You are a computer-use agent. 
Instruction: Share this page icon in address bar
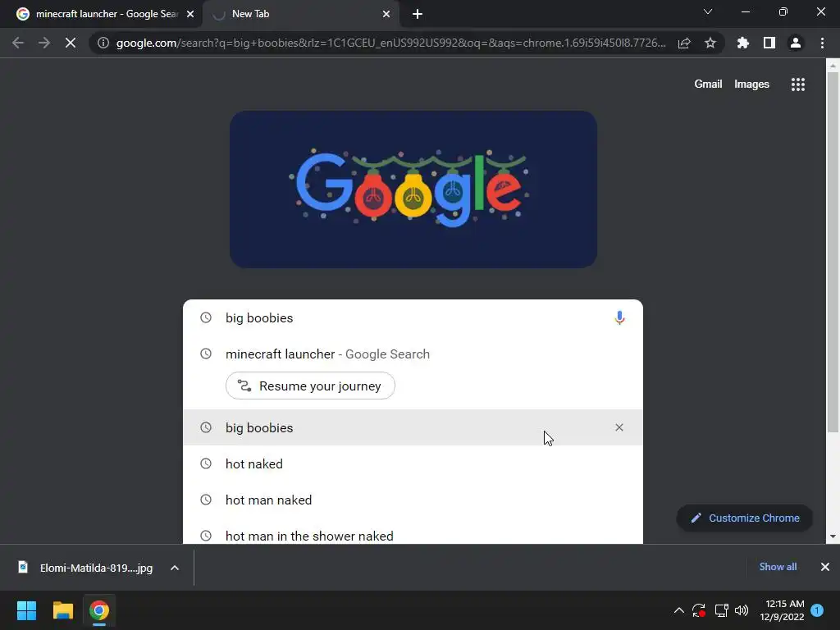coord(684,43)
